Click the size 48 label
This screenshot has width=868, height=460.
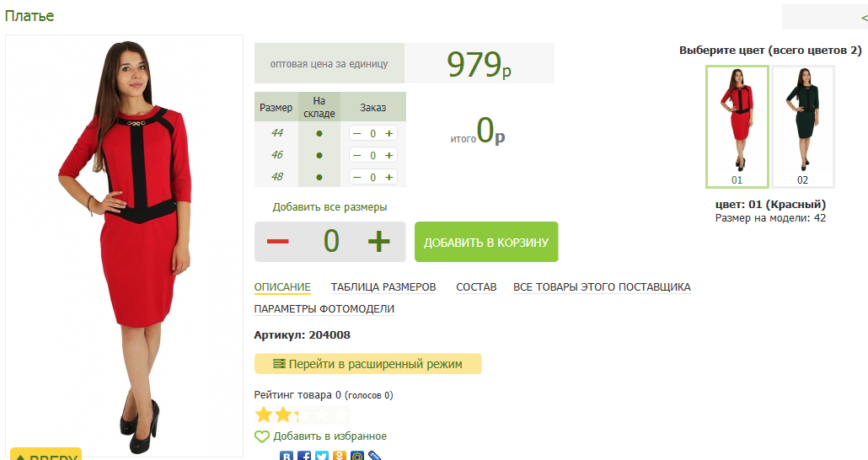coord(276,177)
